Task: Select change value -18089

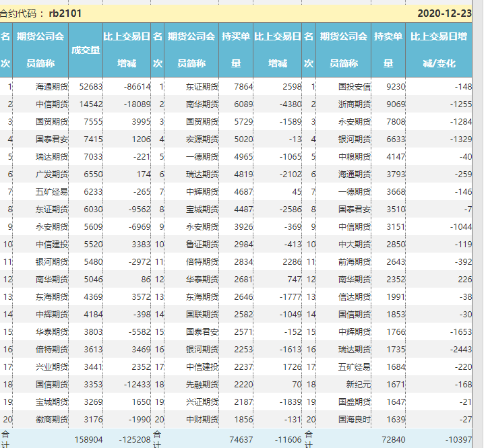Action: [137, 104]
